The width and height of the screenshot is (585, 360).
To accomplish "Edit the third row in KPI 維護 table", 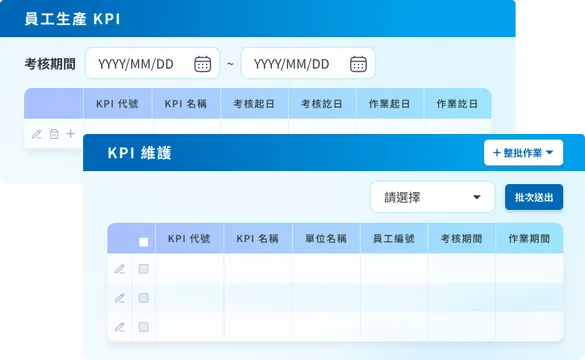I will point(120,327).
